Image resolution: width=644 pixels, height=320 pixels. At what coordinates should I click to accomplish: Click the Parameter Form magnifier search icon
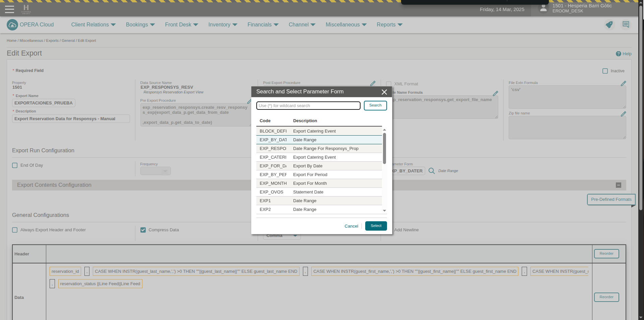(x=432, y=171)
